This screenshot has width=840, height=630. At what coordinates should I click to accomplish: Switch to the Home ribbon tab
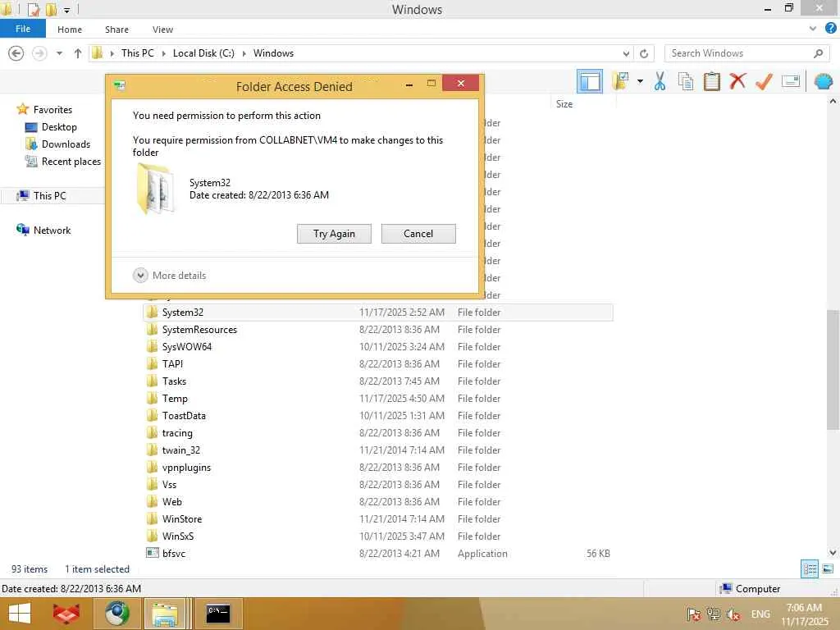point(70,30)
